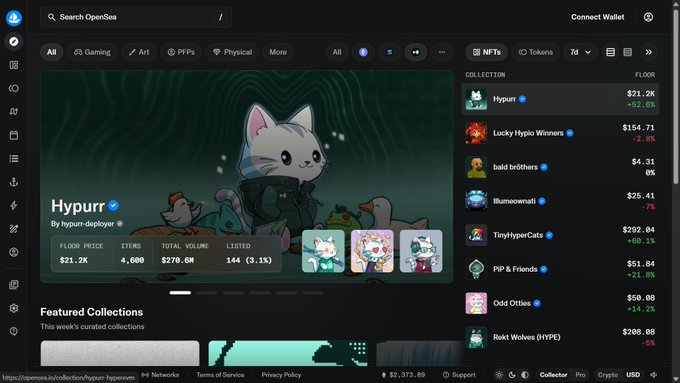
Task: Switch to the compact table view icon
Action: [628, 52]
